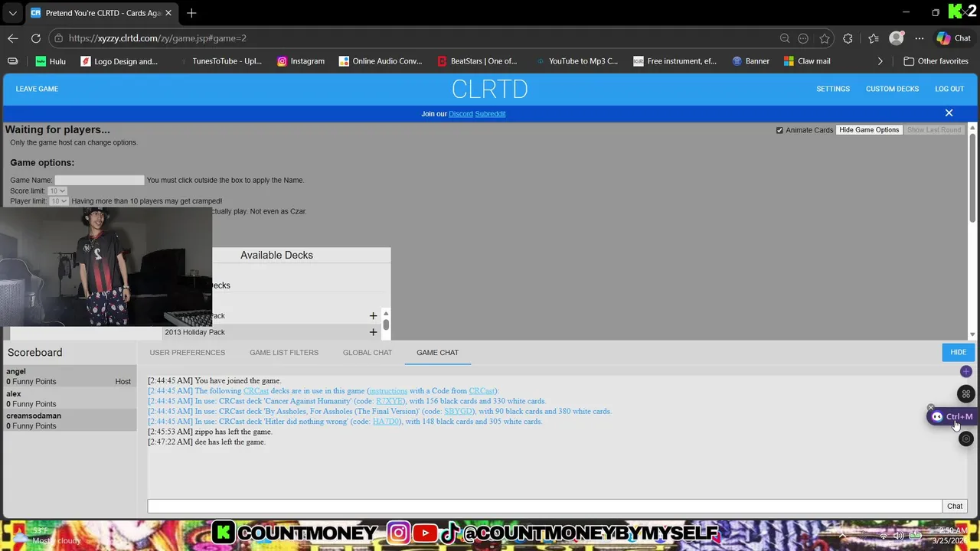Open the Player limit dropdown
Screen dimensions: 980x551
59,201
